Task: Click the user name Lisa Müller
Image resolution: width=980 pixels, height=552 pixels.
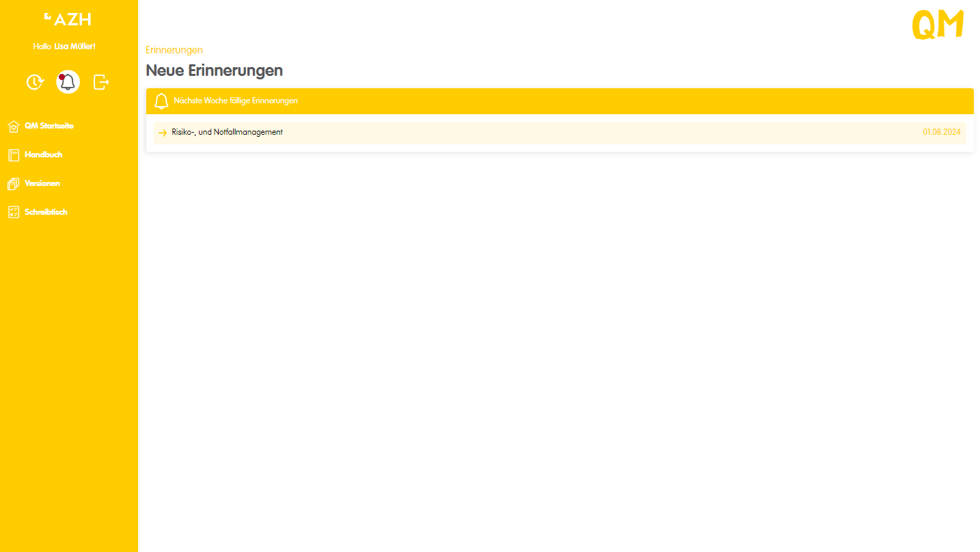Action: coord(74,47)
